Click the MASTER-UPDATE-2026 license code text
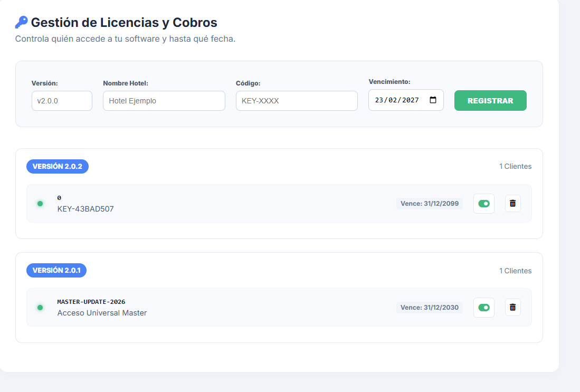The height and width of the screenshot is (392, 580). (91, 302)
